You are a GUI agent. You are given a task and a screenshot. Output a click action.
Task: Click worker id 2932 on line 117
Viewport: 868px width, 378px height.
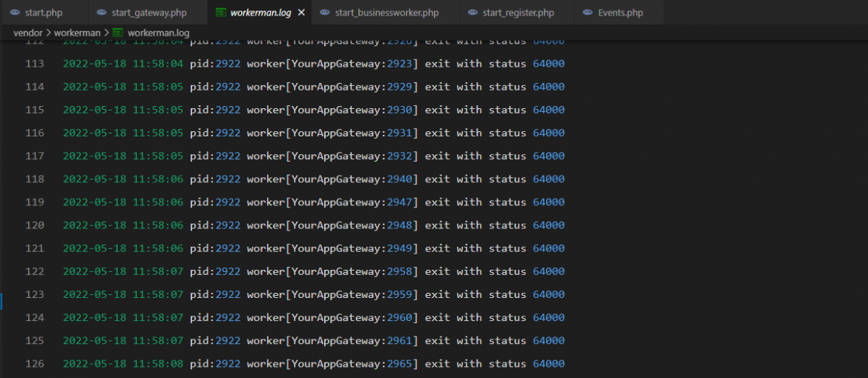[400, 156]
